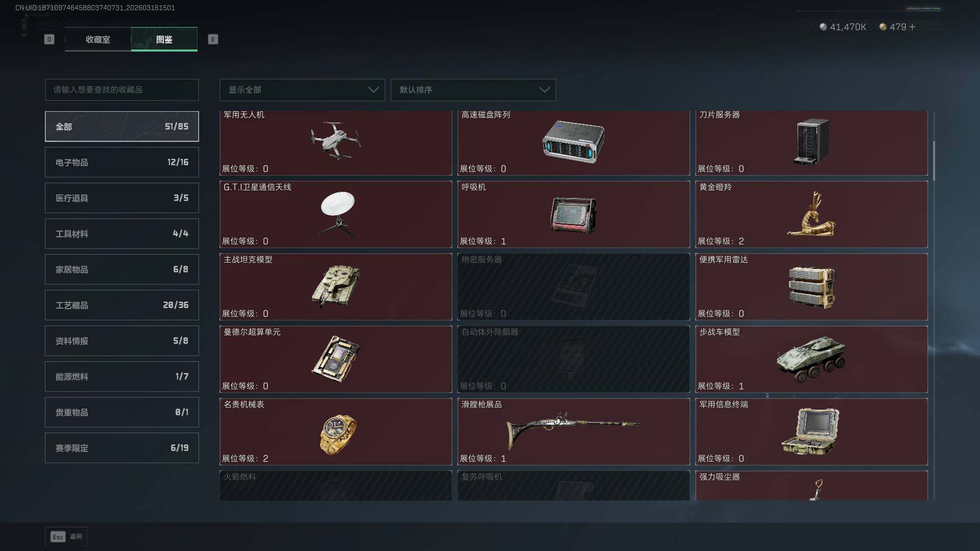Select the 图鉴 tab
Image resolution: width=980 pixels, height=551 pixels.
[x=164, y=39]
